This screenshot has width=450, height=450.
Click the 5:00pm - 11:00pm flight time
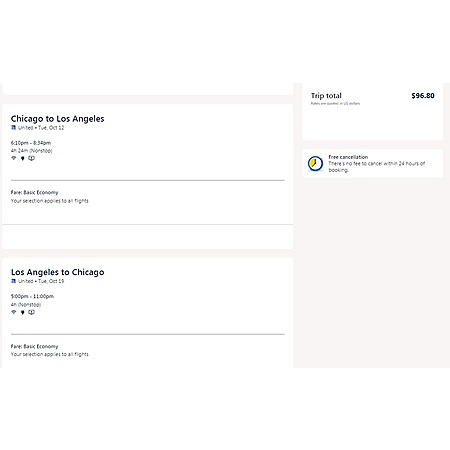(x=32, y=296)
